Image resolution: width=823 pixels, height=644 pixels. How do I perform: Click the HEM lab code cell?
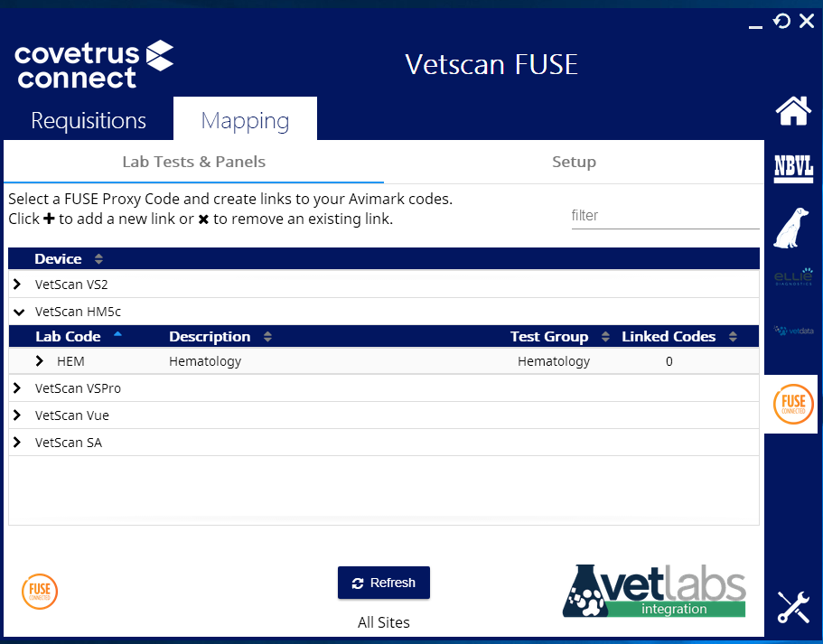pos(70,361)
